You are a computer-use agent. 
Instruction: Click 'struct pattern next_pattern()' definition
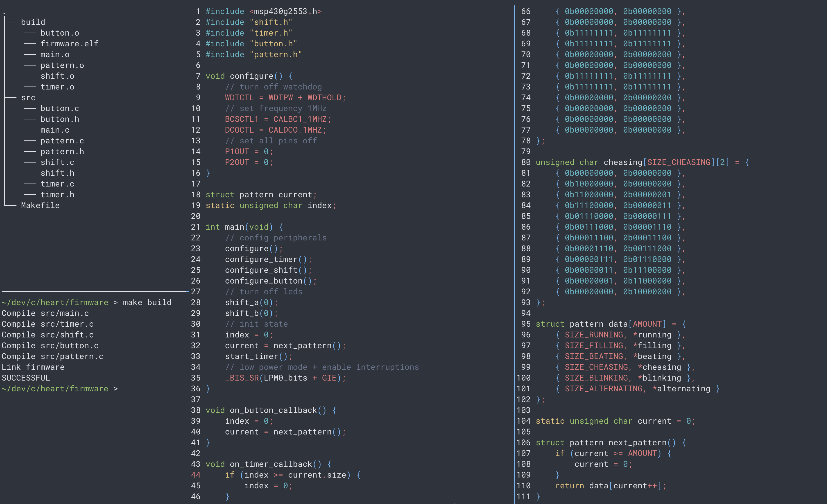(610, 443)
